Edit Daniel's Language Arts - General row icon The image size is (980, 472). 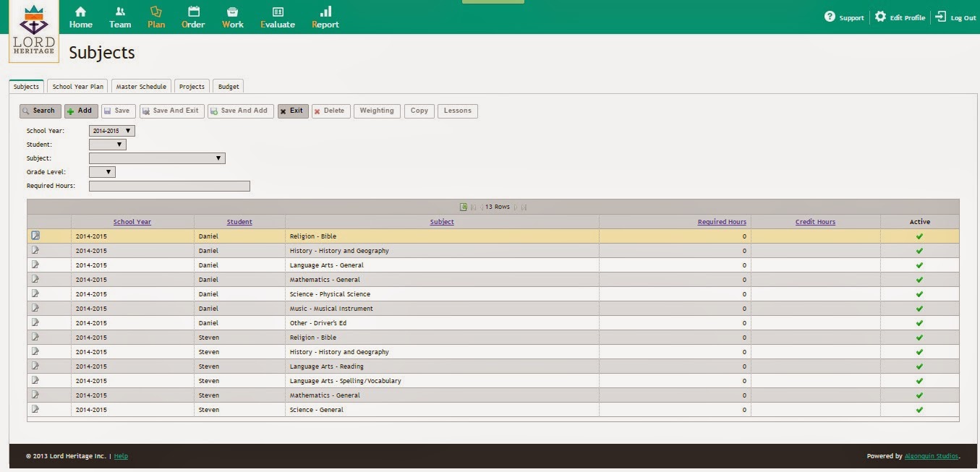tap(35, 265)
